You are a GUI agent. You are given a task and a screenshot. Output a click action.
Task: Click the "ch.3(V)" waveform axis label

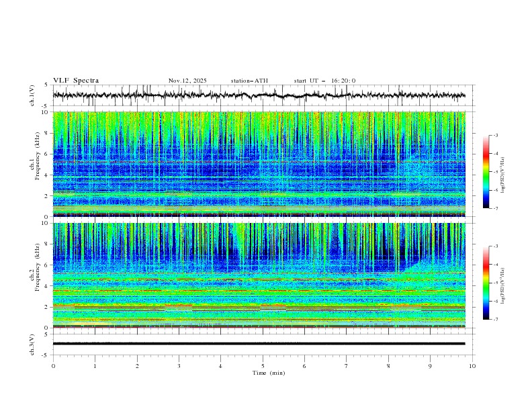tap(32, 345)
